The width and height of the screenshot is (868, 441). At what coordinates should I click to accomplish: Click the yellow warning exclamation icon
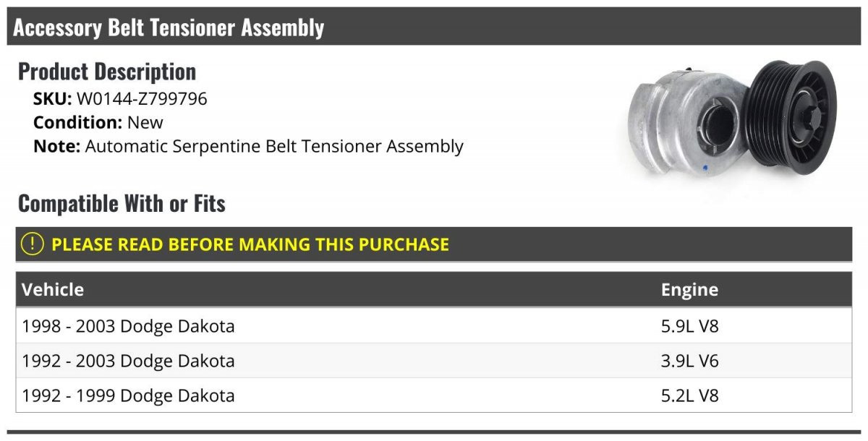coord(33,244)
